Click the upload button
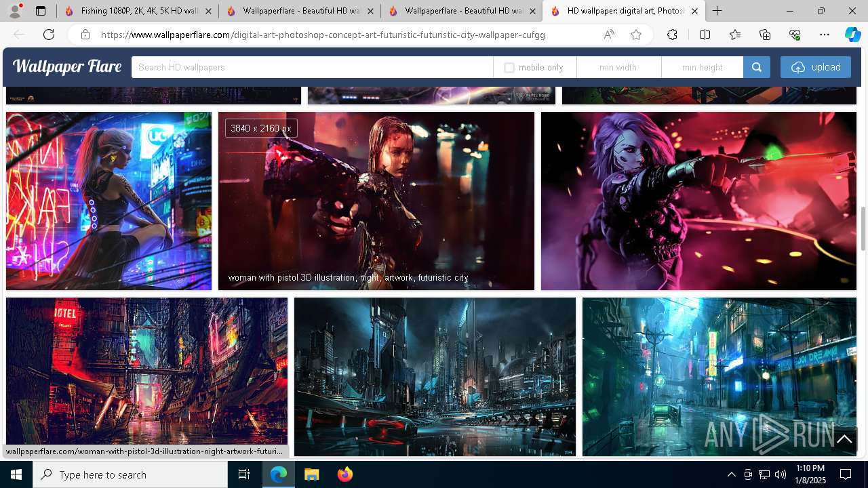 coord(816,67)
